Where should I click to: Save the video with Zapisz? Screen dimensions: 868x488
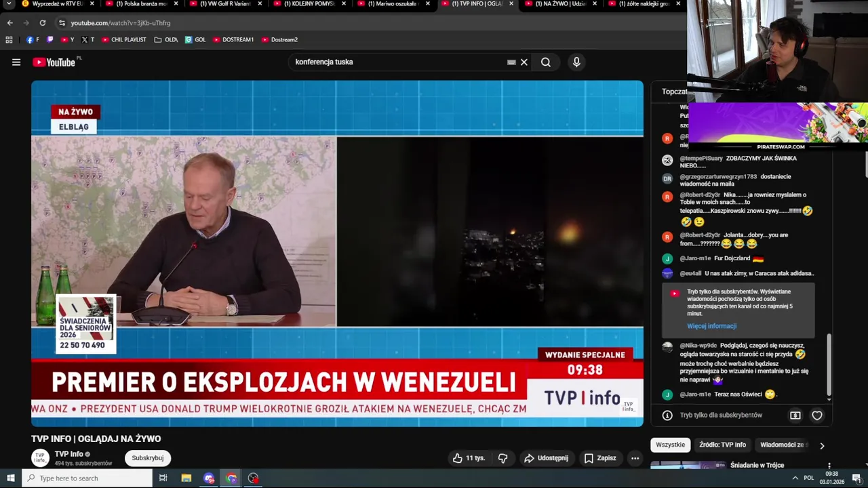tap(600, 458)
